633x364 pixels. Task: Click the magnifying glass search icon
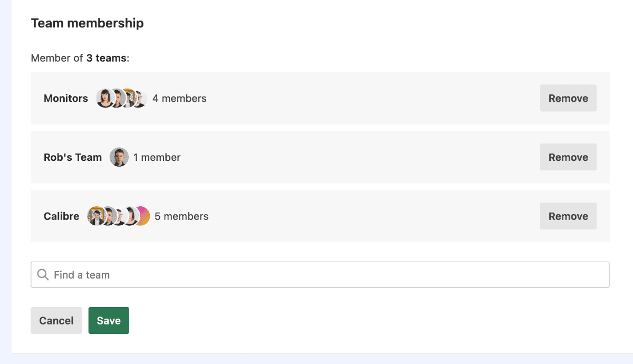coord(43,274)
